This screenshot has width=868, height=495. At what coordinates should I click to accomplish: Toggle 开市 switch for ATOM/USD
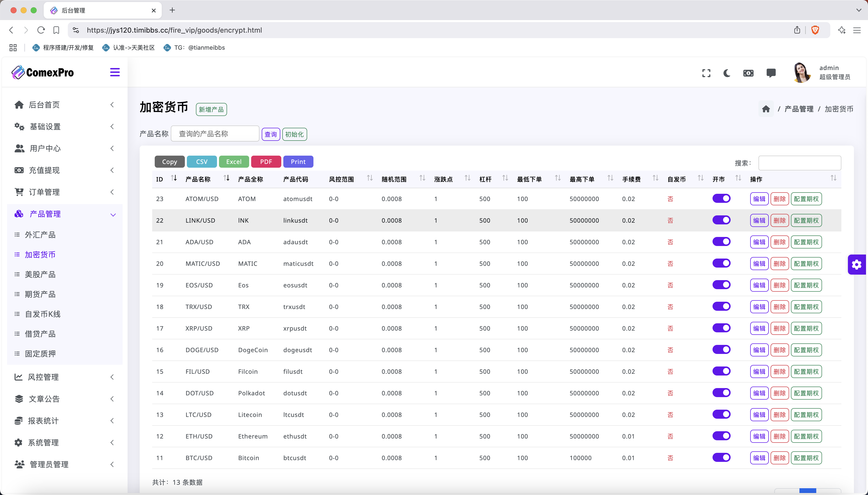pos(721,198)
